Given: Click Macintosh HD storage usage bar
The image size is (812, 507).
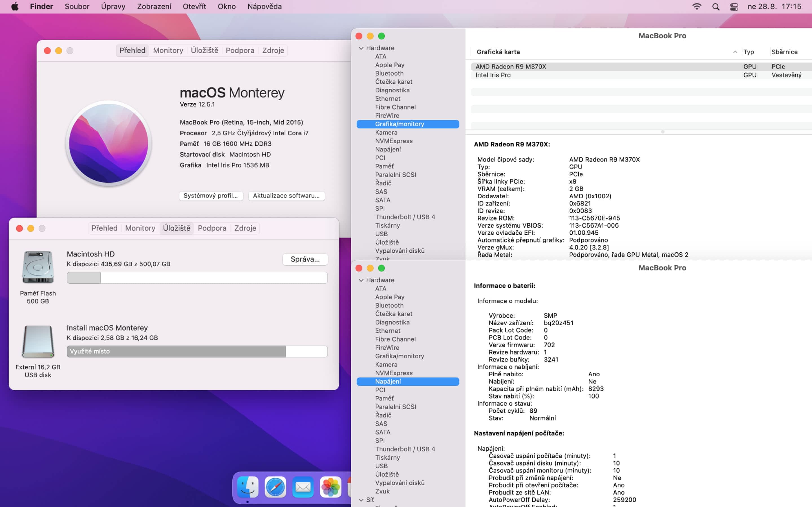Looking at the screenshot, I should 197,278.
